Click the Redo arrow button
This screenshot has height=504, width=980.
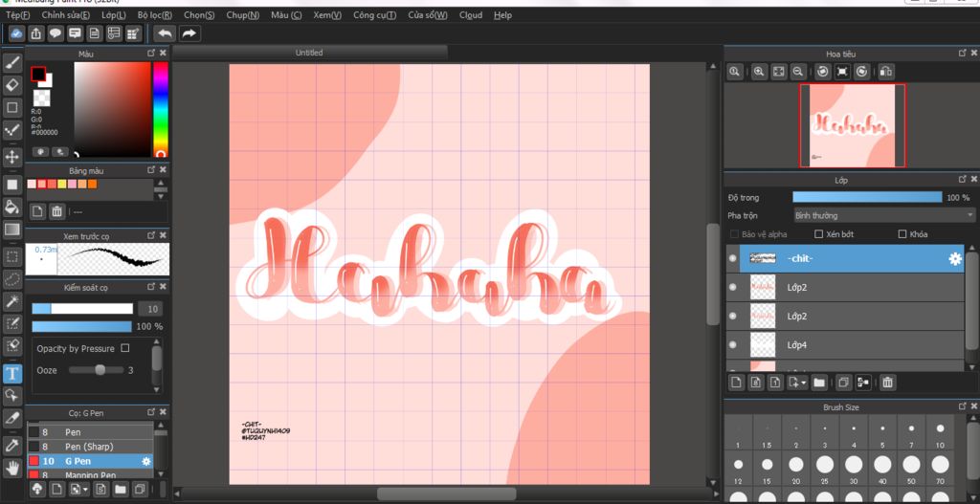coord(189,33)
